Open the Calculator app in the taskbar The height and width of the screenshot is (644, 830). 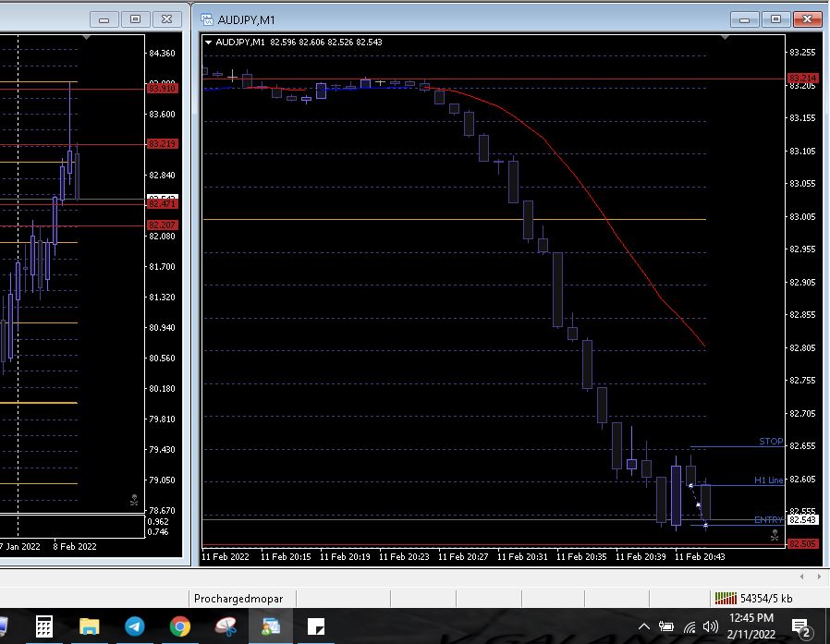pyautogui.click(x=44, y=626)
